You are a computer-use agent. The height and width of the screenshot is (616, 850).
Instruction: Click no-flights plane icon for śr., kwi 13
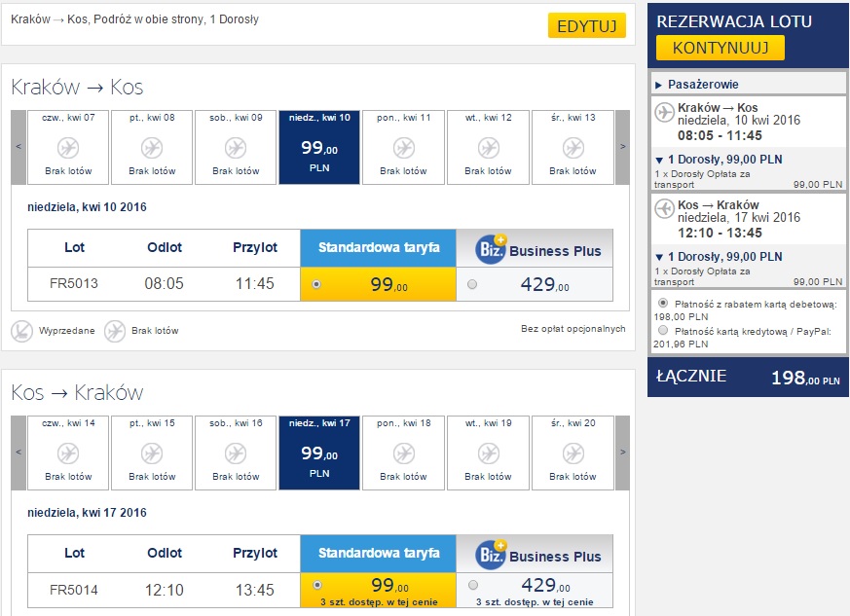point(573,148)
